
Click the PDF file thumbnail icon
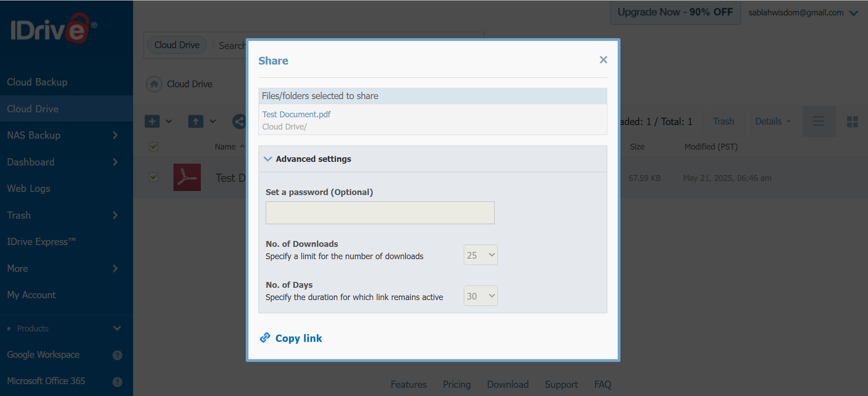[187, 177]
